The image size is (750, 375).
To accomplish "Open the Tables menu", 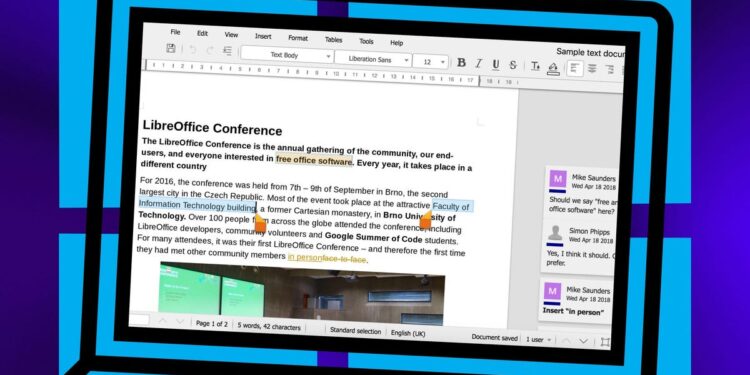I will tap(333, 40).
